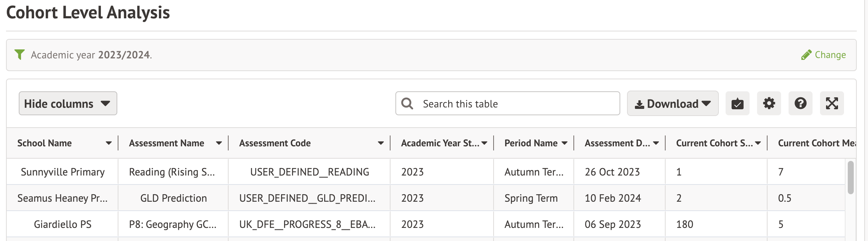Open Assessment Name column menu arrow

(x=219, y=143)
